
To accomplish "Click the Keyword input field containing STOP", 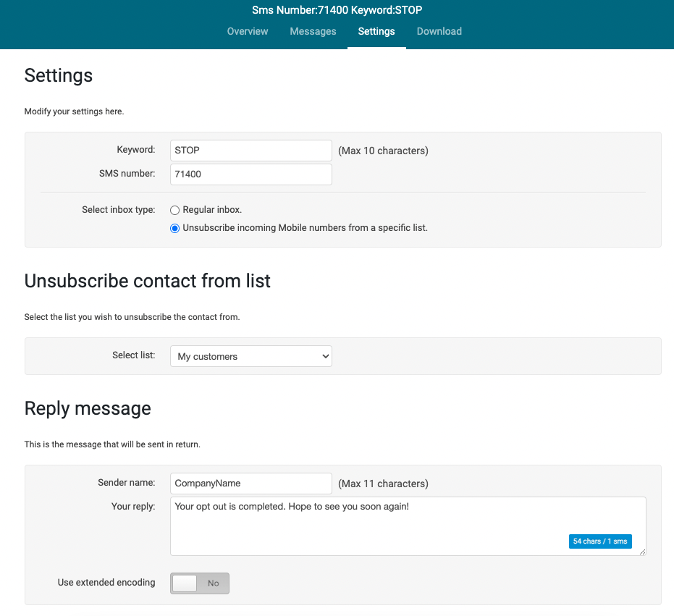I will point(251,151).
